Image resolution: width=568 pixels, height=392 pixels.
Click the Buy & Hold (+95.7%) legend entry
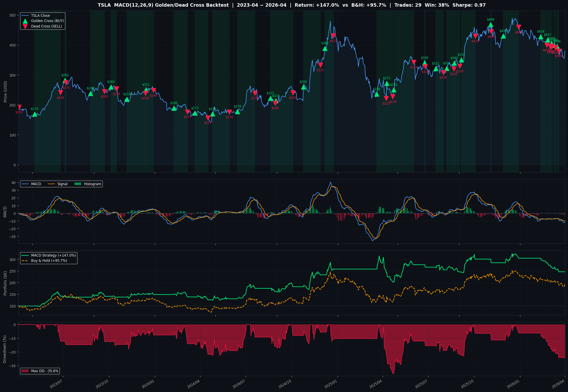coord(44,261)
